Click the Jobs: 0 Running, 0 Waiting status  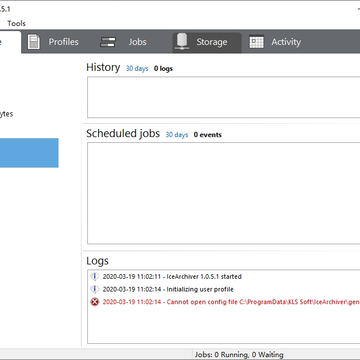tap(239, 355)
